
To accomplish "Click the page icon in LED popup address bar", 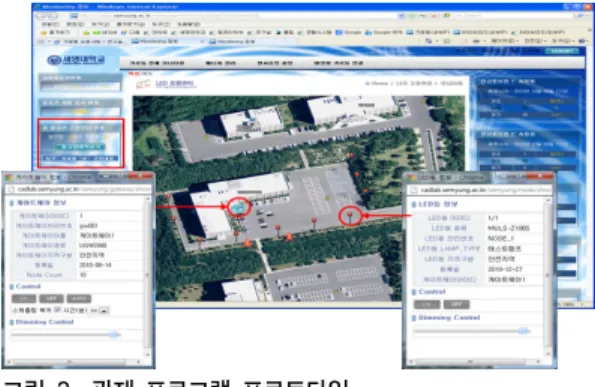I will [414, 189].
